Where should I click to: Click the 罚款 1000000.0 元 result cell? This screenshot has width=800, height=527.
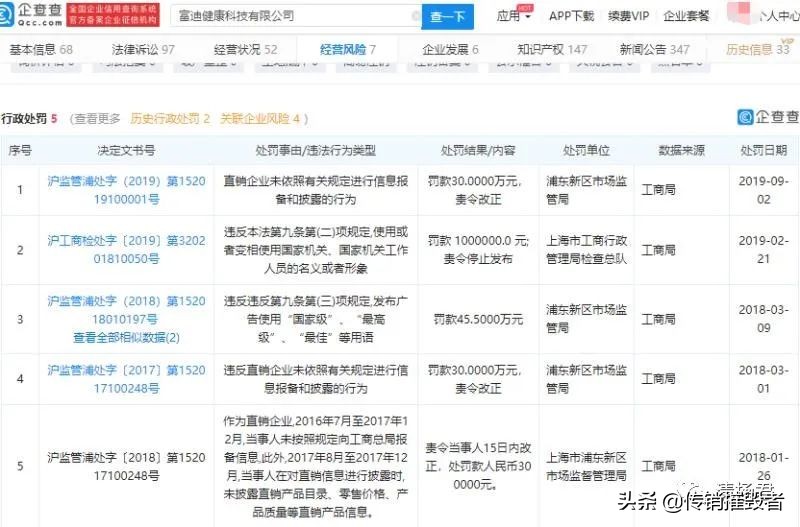(478, 249)
